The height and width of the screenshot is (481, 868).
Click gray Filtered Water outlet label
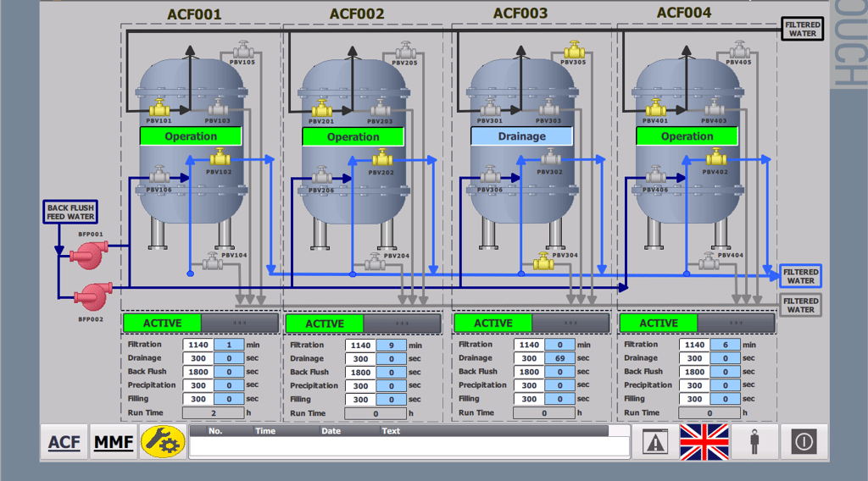[x=800, y=305]
